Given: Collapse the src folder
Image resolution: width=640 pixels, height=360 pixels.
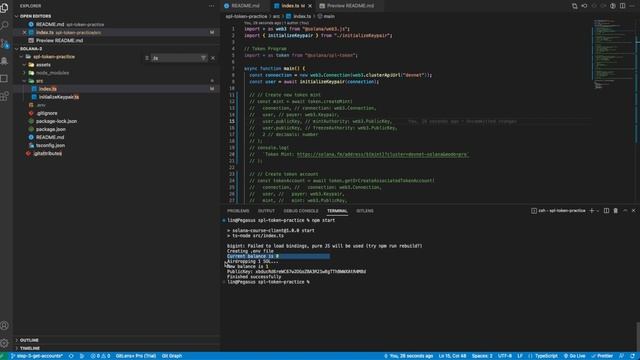Looking at the screenshot, I should tap(39, 81).
